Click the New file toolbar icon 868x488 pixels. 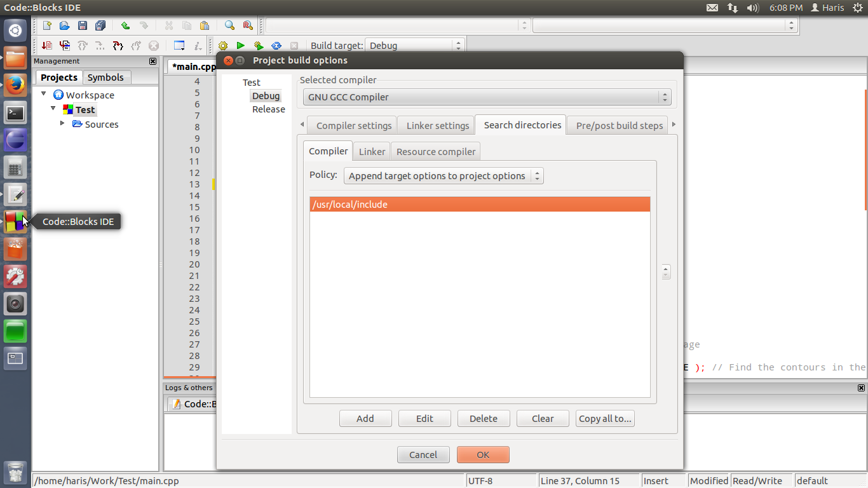(47, 25)
